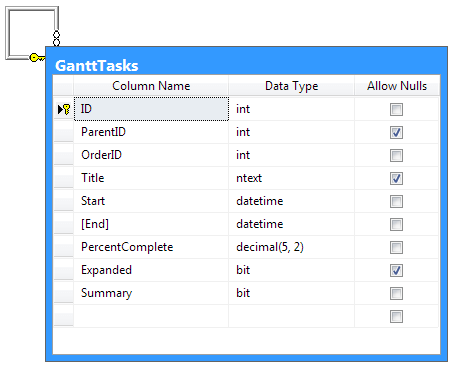This screenshot has height=366, width=452.
Task: Select the ID column name cell
Action: pos(151,109)
